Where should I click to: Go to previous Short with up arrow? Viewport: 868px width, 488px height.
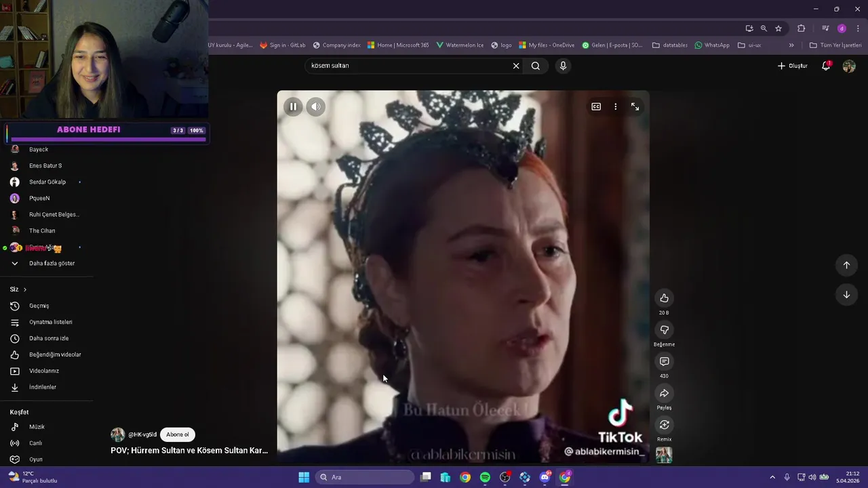coord(846,265)
